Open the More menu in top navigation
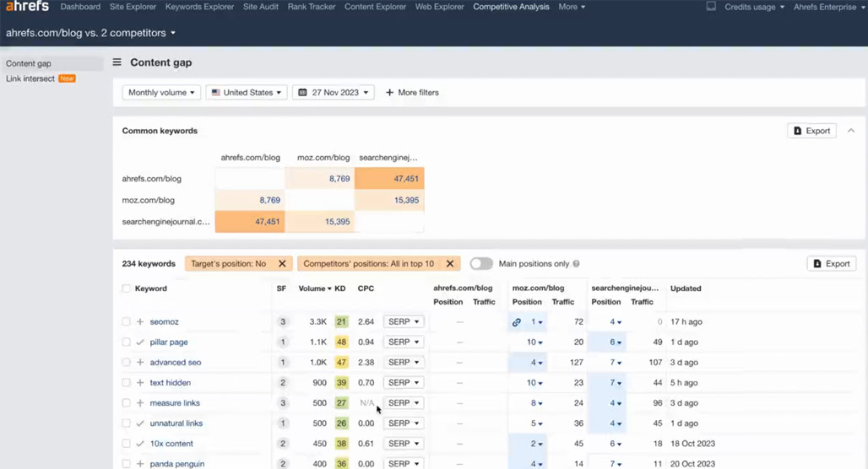This screenshot has height=469, width=868. point(572,7)
